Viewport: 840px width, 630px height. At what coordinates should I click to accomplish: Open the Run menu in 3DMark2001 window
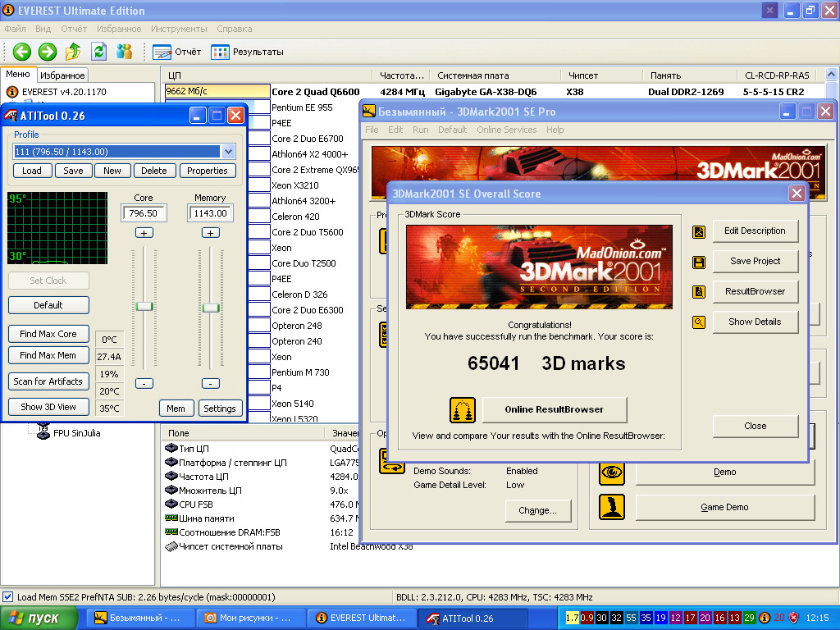(x=420, y=130)
